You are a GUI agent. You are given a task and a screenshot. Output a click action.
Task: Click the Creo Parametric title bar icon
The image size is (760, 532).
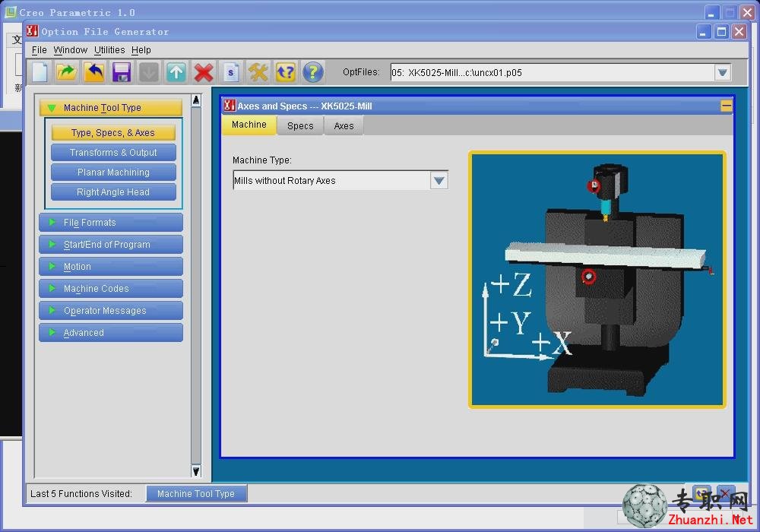point(10,11)
